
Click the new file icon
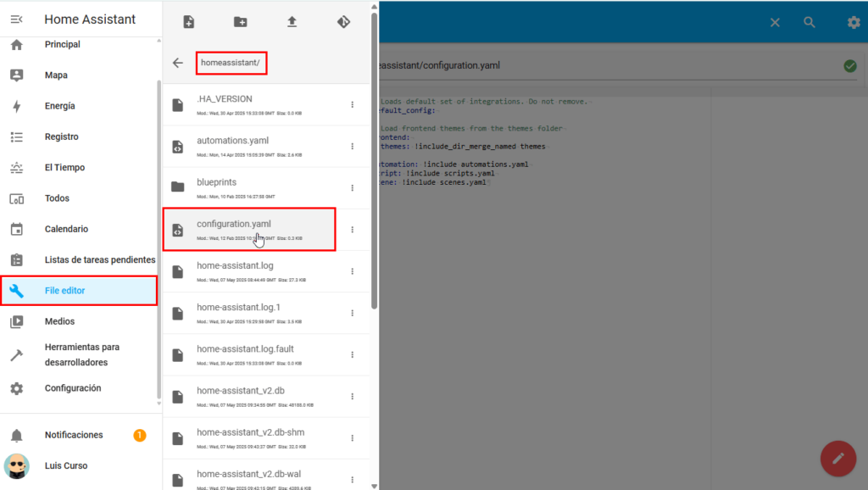pos(189,22)
